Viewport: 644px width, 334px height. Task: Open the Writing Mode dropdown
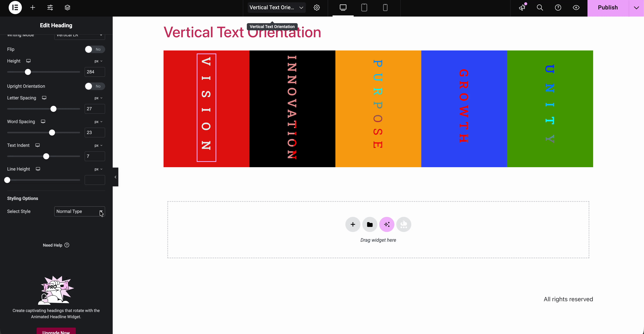click(79, 35)
